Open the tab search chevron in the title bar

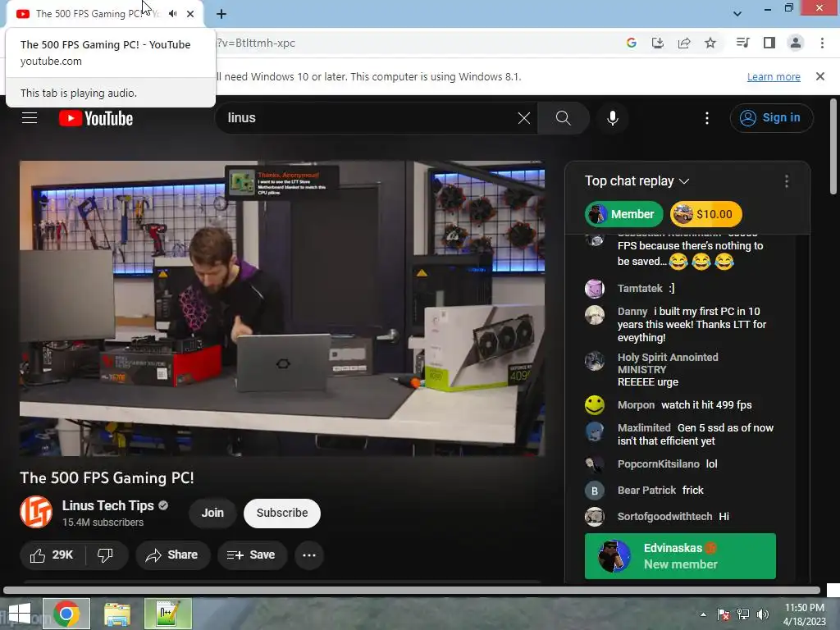coord(737,14)
